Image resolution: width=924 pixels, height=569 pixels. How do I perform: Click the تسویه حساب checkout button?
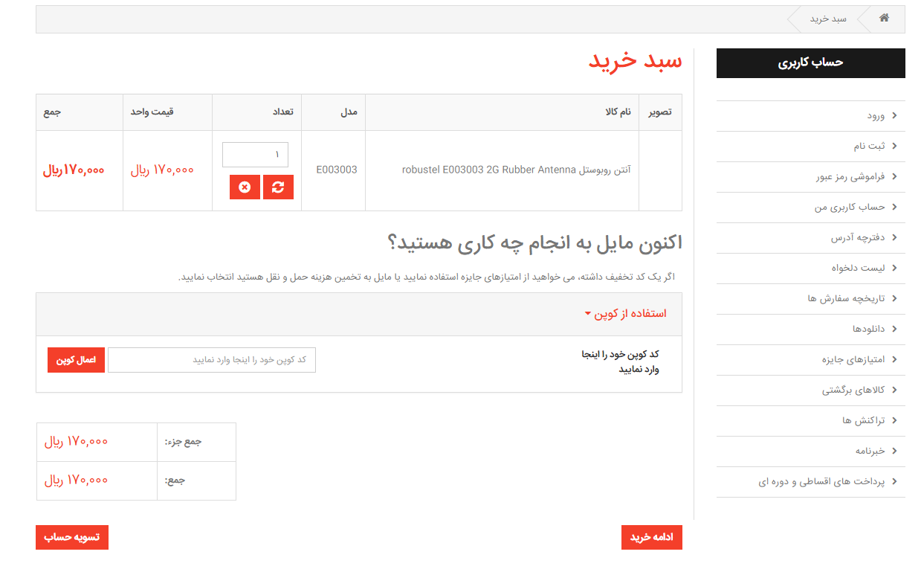(72, 538)
